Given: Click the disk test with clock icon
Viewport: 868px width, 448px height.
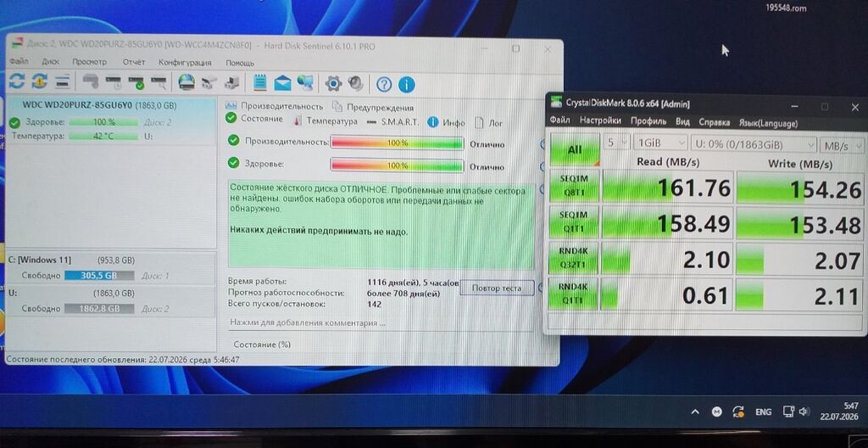Looking at the screenshot, I should pyautogui.click(x=113, y=82).
